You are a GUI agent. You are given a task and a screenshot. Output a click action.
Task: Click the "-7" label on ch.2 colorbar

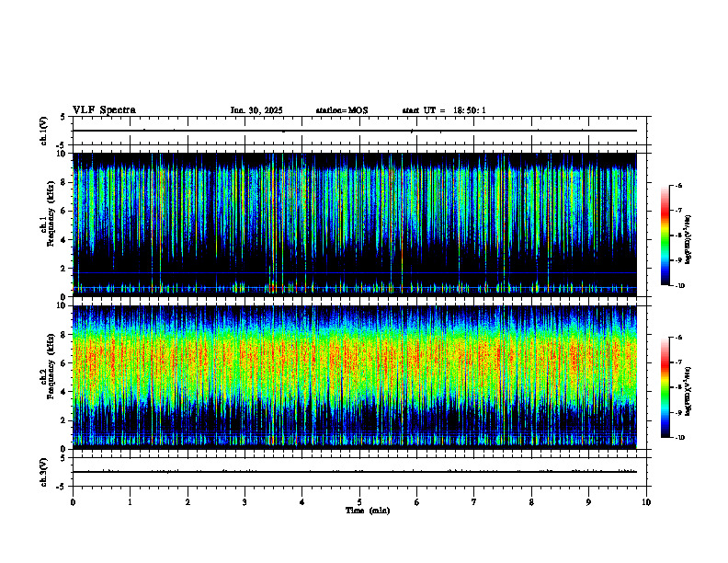coord(678,362)
